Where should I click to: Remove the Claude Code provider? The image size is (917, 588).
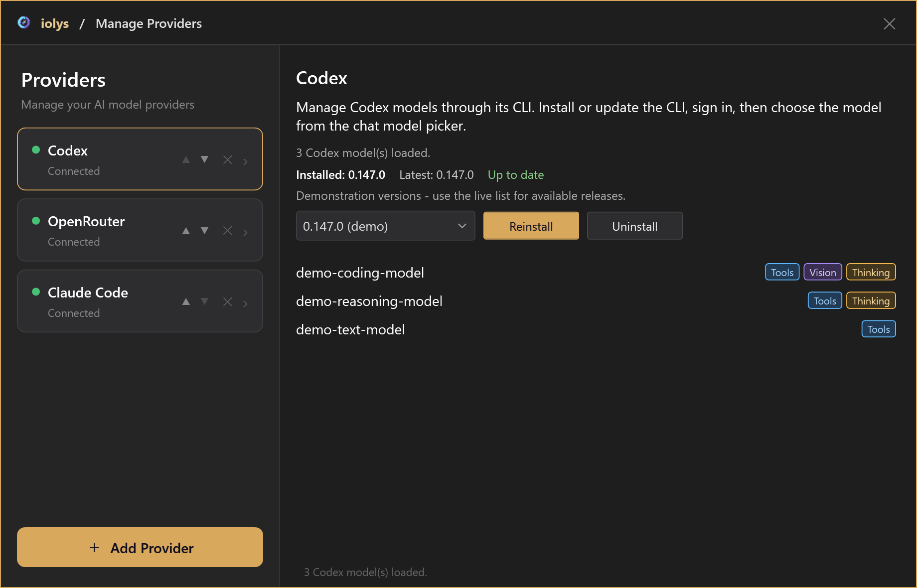point(228,302)
